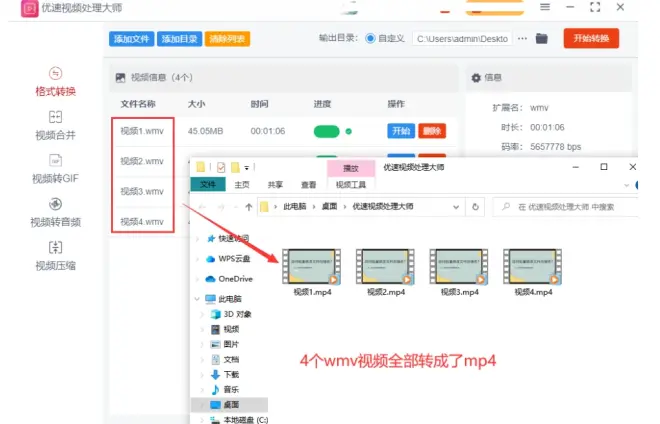Select 桌面 in navigation pane
660x424 pixels.
229,405
